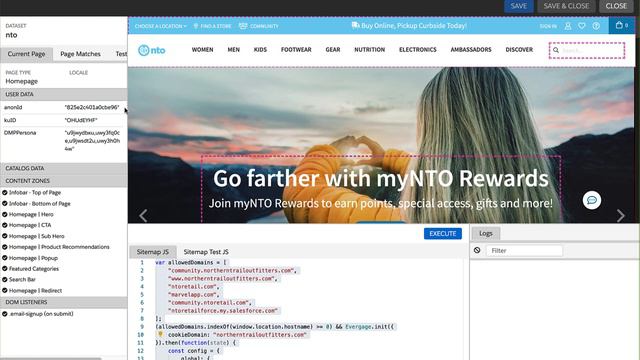640x360 pixels.
Task: Click into the logs Filter field
Action: [x=524, y=250]
